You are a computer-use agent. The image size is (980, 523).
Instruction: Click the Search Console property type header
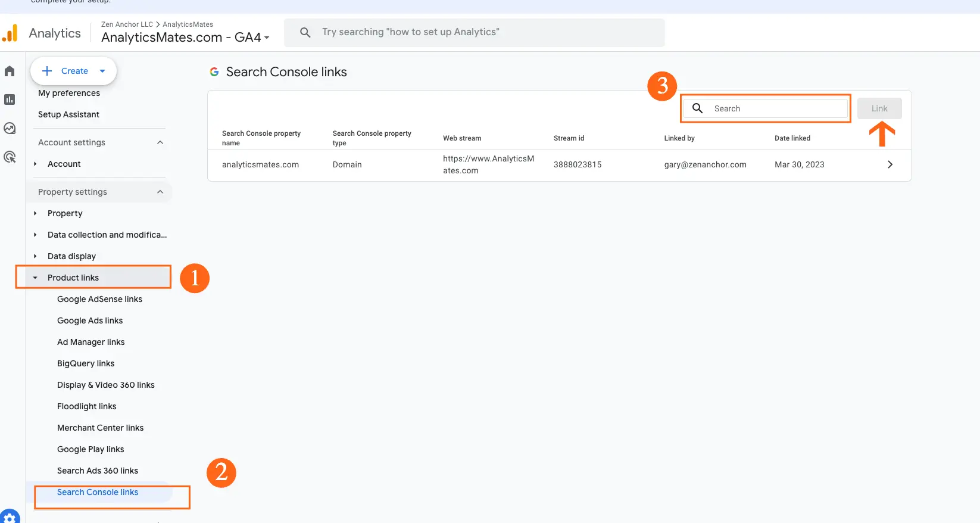coord(372,138)
